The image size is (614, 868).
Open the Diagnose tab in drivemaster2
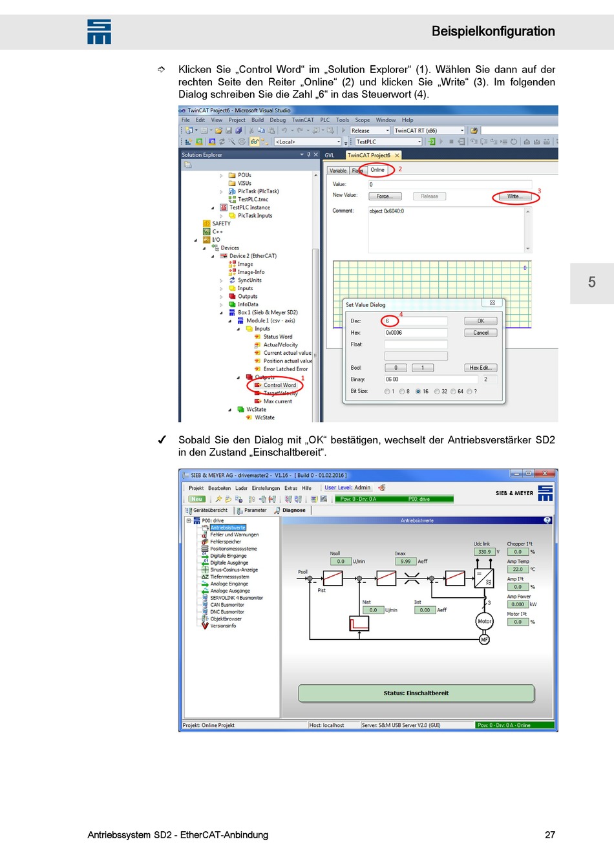(x=290, y=511)
